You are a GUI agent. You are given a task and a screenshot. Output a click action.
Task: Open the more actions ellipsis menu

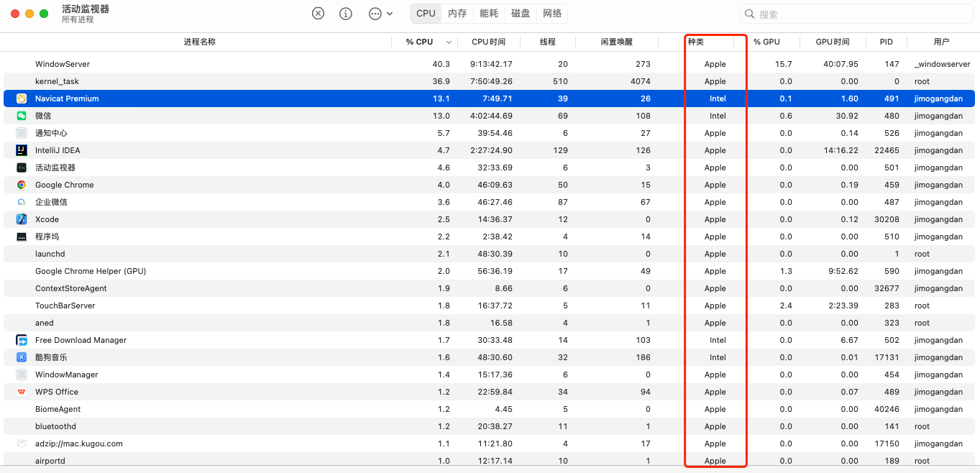tap(380, 14)
